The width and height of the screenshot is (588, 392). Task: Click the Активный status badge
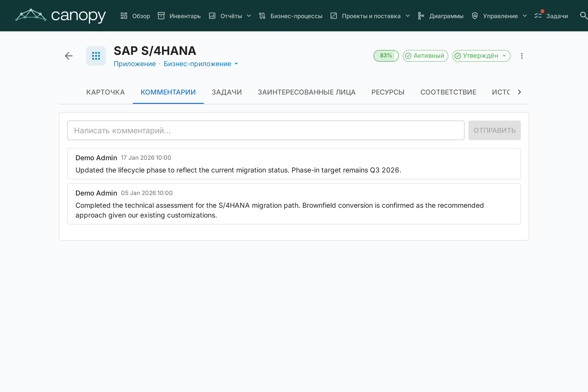pyautogui.click(x=426, y=56)
